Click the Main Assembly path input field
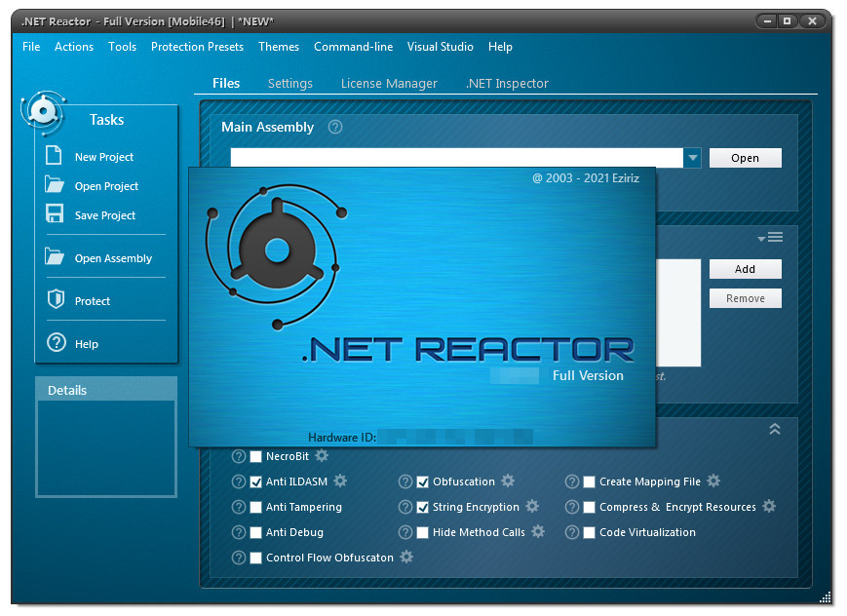 pos(457,158)
